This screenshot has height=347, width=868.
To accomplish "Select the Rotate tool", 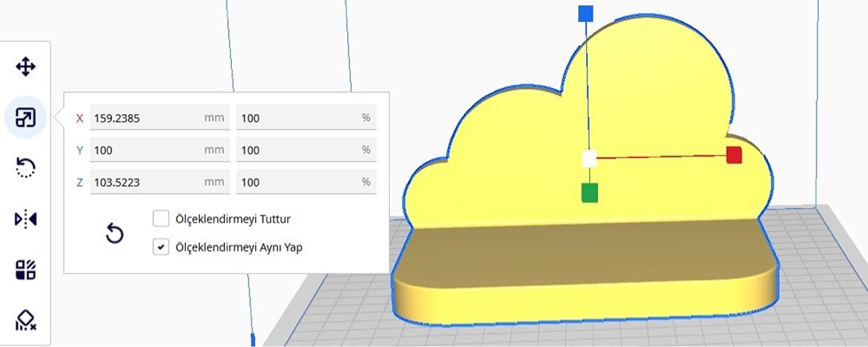I will click(26, 168).
